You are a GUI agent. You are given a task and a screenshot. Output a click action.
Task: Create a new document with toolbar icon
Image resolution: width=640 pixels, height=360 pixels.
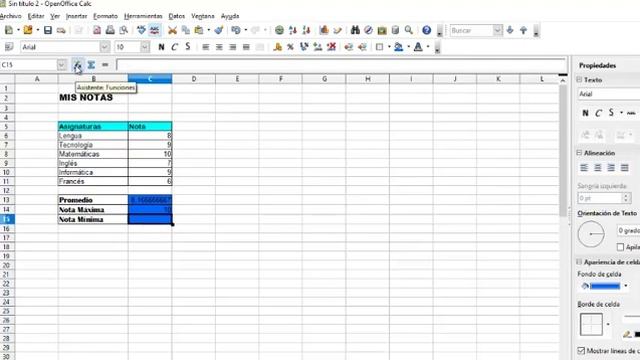point(9,30)
